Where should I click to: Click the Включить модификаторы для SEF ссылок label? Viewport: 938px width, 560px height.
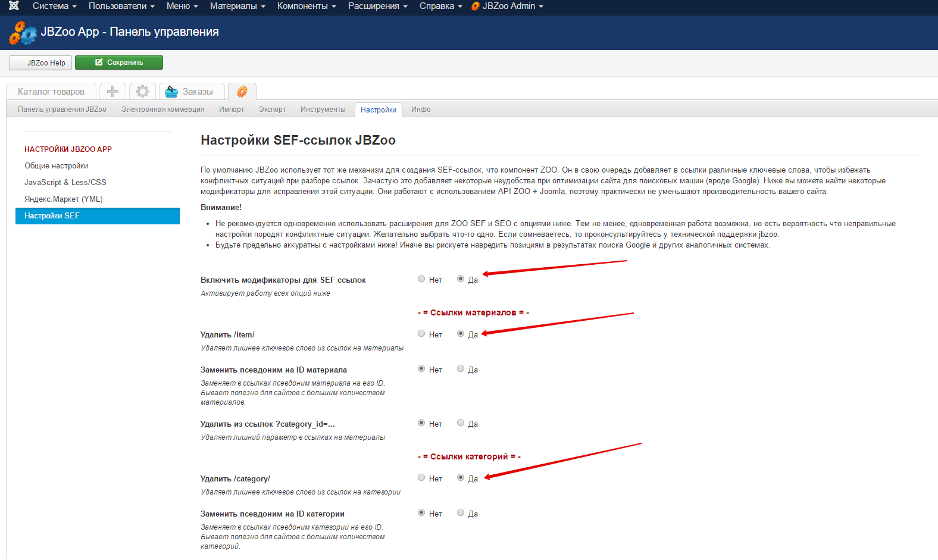[x=283, y=280]
